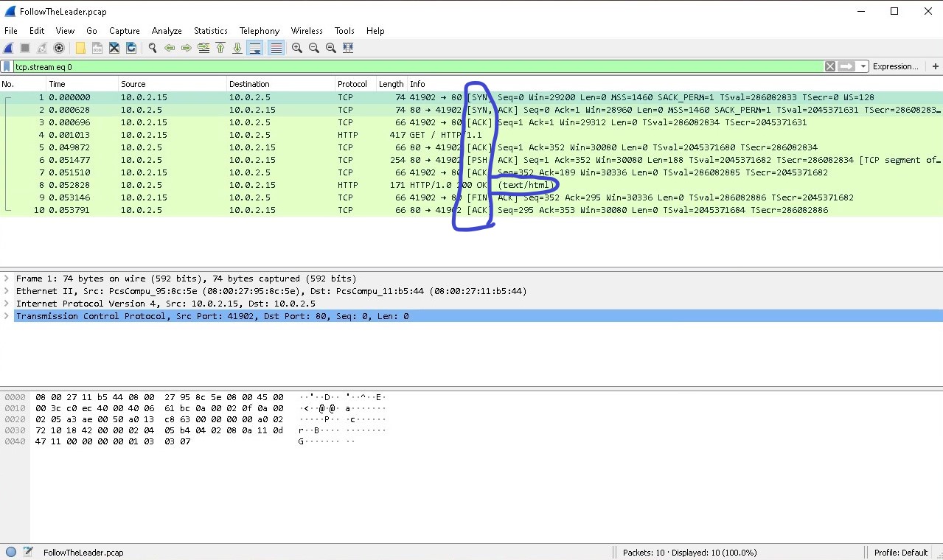Click the Profile: Default status entry
This screenshot has height=560, width=943.
coord(900,553)
